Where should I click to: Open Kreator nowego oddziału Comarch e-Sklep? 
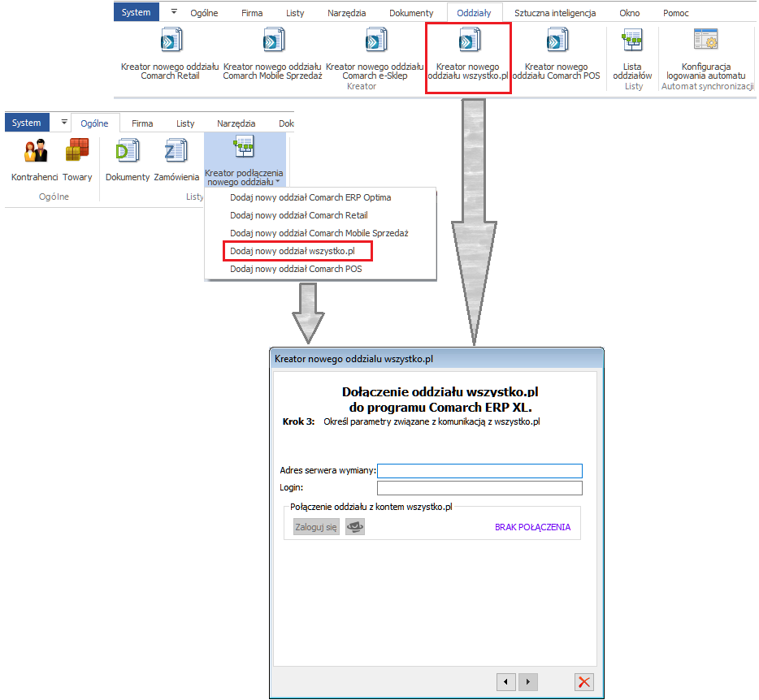click(x=375, y=54)
